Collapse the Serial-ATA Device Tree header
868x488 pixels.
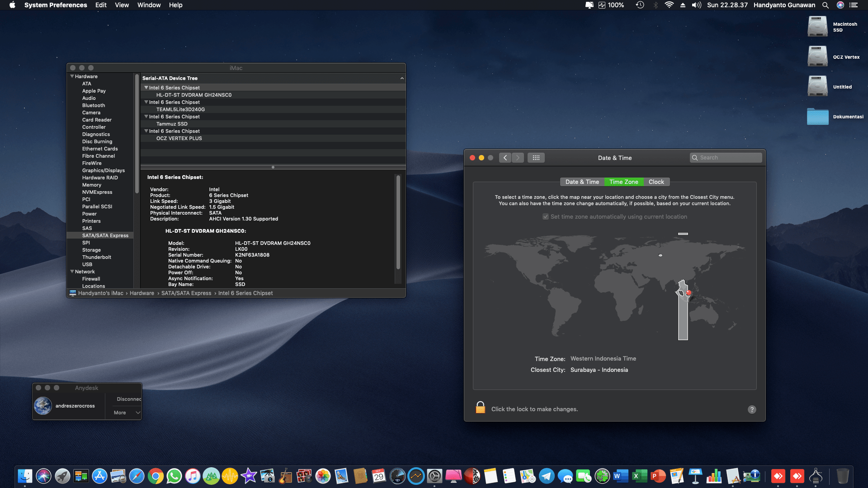[401, 78]
